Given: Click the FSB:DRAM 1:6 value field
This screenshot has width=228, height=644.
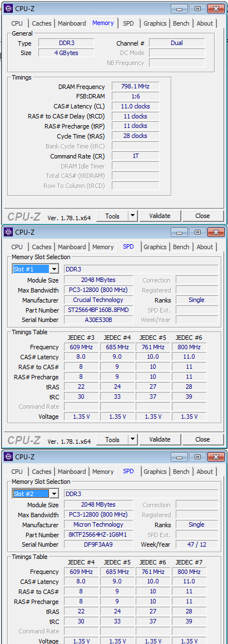Looking at the screenshot, I should [x=136, y=96].
